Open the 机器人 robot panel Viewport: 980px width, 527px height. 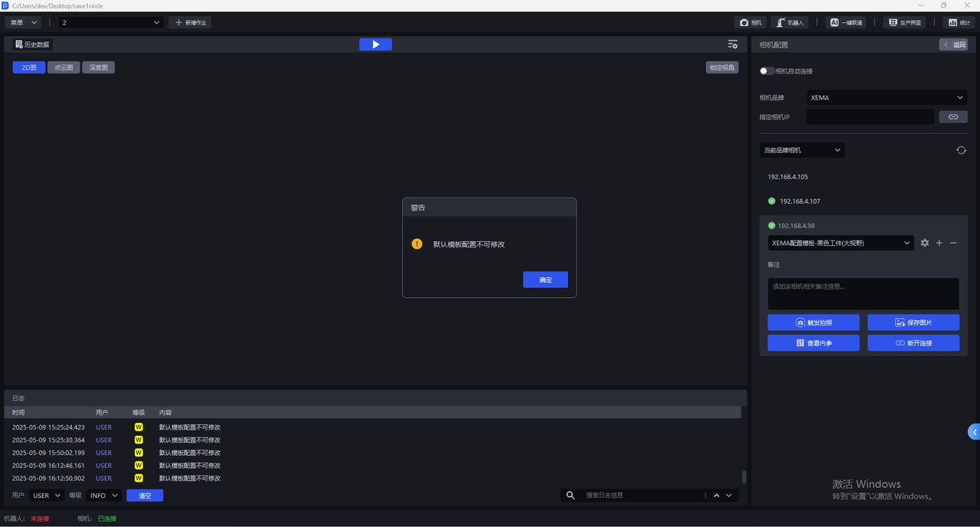pyautogui.click(x=789, y=23)
